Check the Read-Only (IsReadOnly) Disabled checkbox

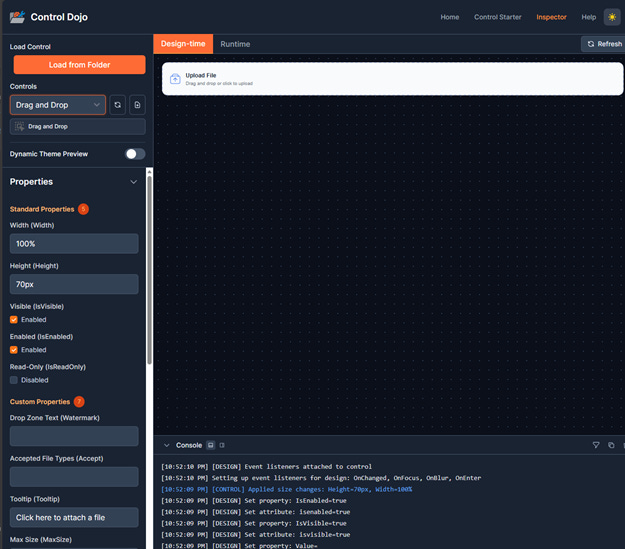(14, 380)
